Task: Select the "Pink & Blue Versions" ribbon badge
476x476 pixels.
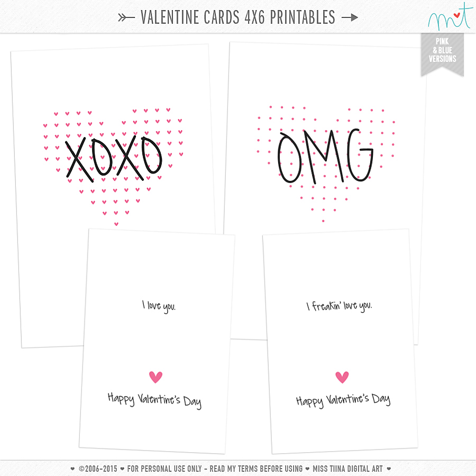Action: point(442,54)
